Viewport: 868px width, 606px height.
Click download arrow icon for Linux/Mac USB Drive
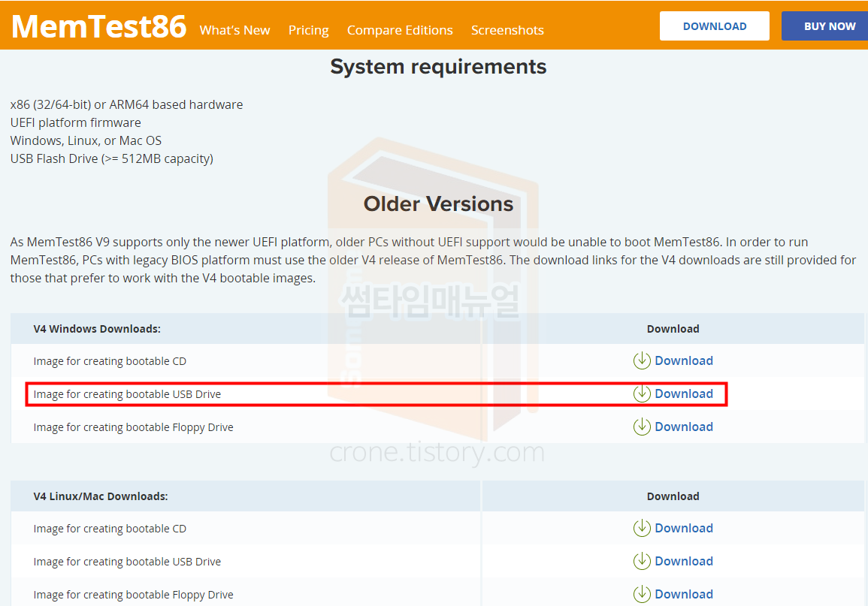pyautogui.click(x=642, y=561)
